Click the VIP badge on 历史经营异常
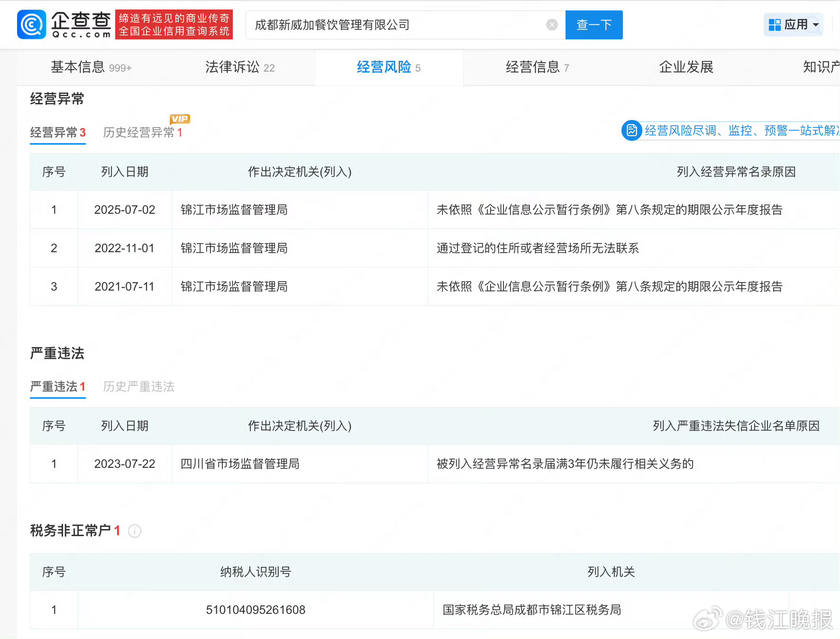This screenshot has height=639, width=840. point(180,119)
